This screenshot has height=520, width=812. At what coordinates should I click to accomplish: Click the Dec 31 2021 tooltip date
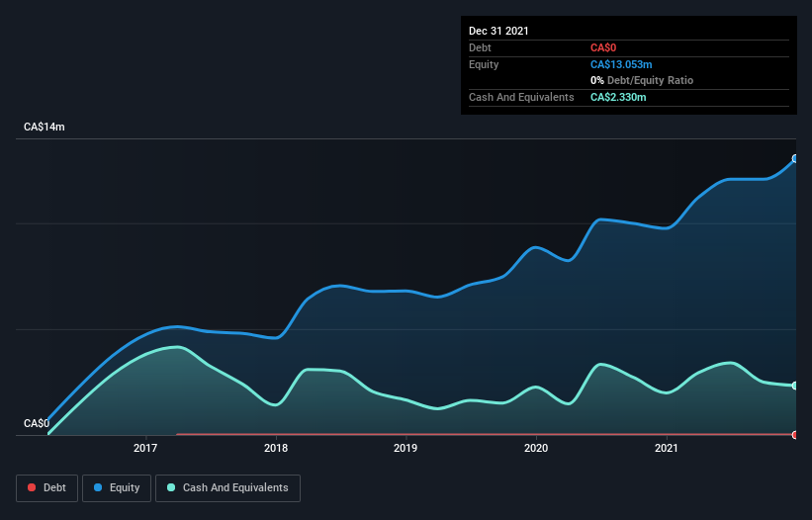498,31
